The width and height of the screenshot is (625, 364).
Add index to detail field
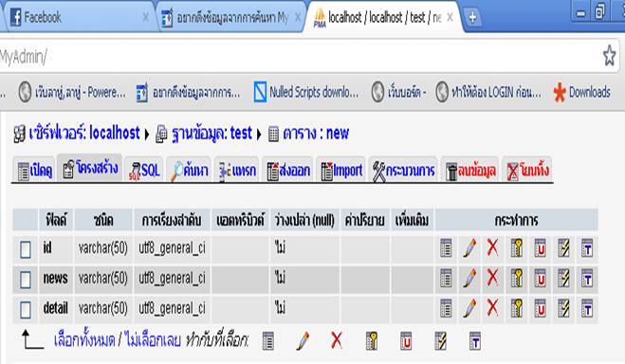563,308
